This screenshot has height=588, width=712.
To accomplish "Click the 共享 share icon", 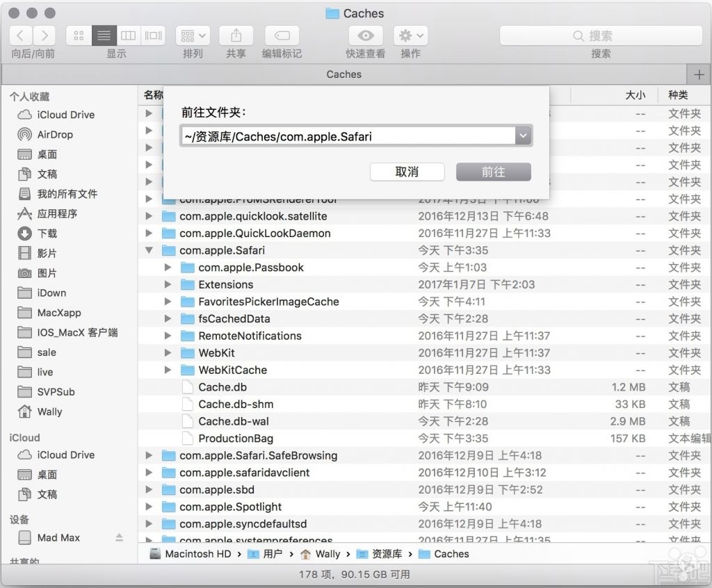I will pyautogui.click(x=236, y=35).
